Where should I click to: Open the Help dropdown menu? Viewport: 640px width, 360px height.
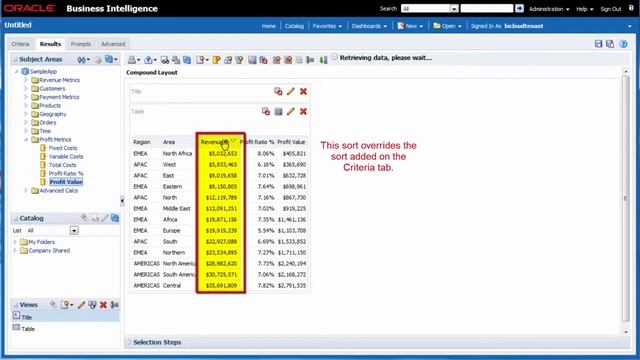[584, 9]
